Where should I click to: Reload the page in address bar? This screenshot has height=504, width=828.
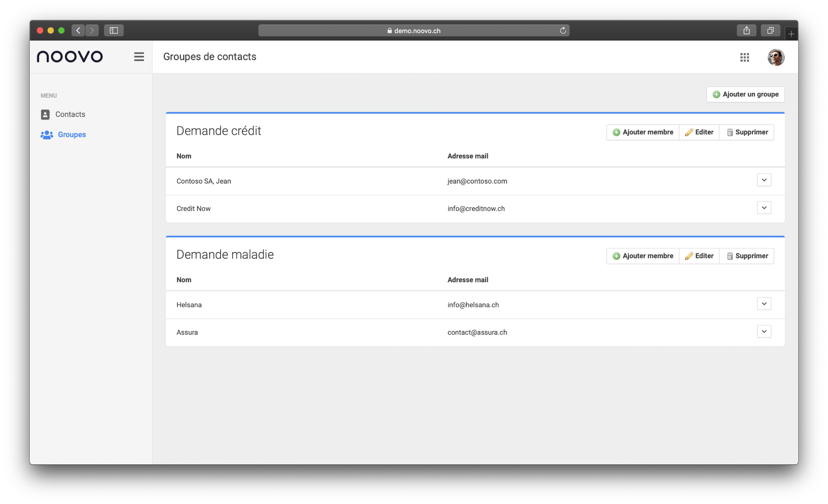pyautogui.click(x=563, y=31)
